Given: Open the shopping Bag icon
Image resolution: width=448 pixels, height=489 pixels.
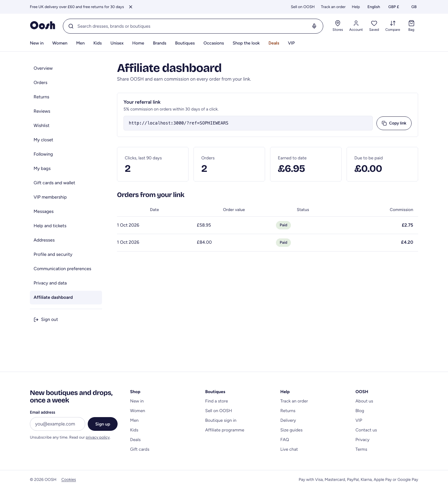Looking at the screenshot, I should pos(411,26).
